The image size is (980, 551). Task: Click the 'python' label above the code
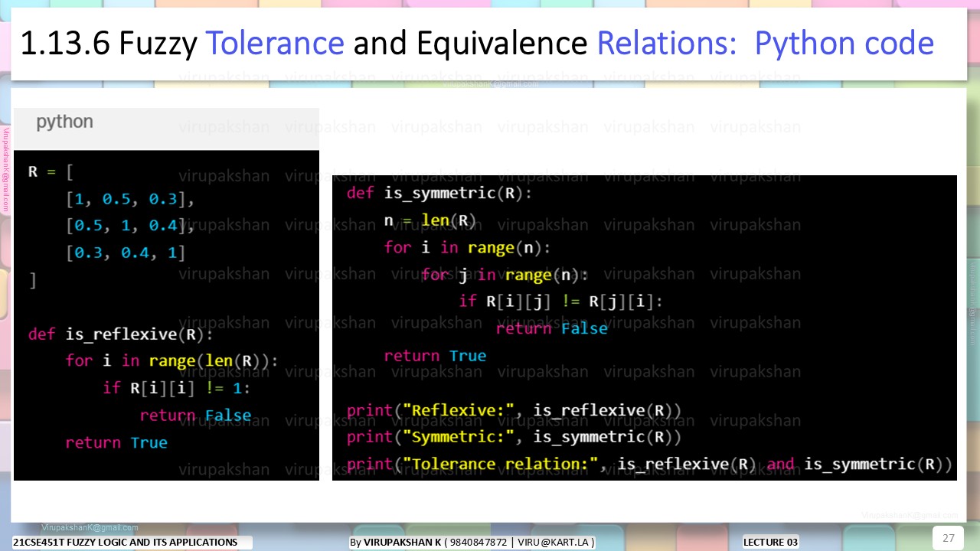click(x=64, y=122)
